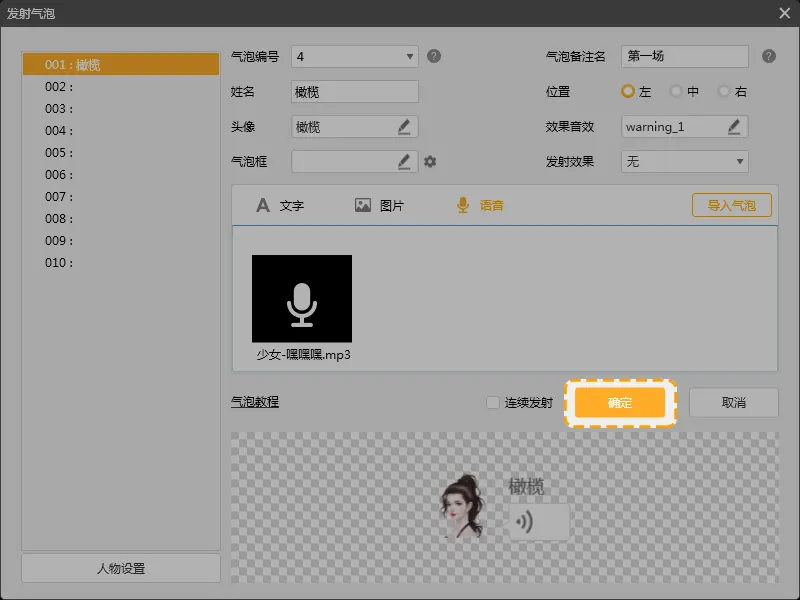Select the 少女-嘿嘿嘿.mp3 audio thumbnail

click(x=302, y=305)
